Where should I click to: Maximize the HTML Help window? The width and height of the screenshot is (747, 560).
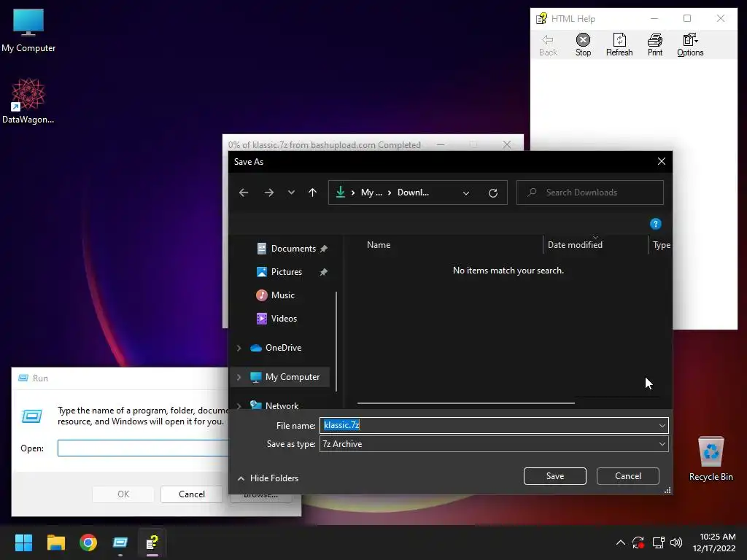(x=687, y=18)
